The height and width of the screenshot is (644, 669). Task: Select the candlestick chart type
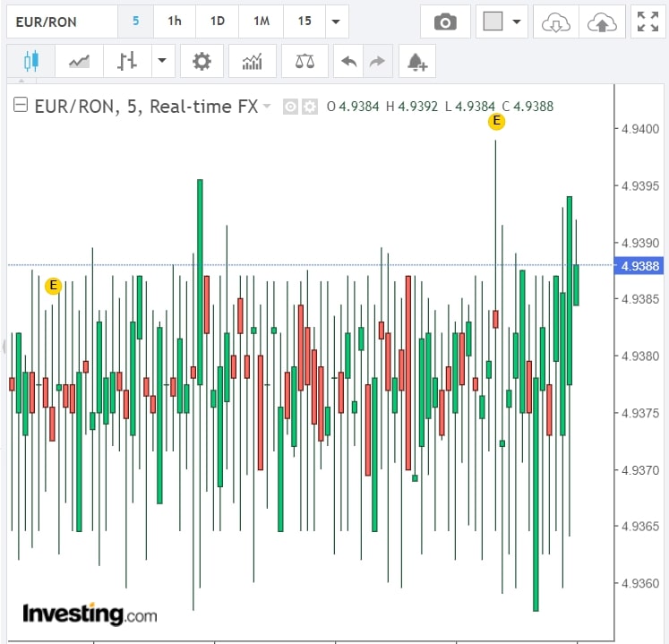[x=31, y=62]
